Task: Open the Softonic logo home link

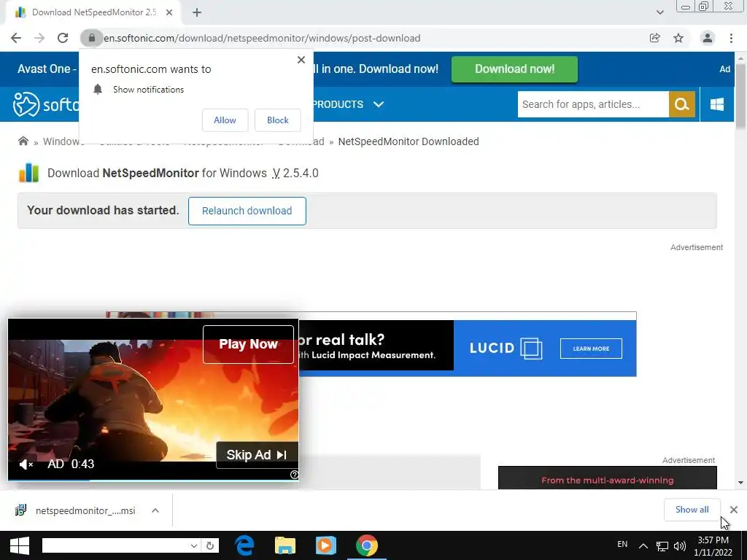Action: click(x=46, y=104)
